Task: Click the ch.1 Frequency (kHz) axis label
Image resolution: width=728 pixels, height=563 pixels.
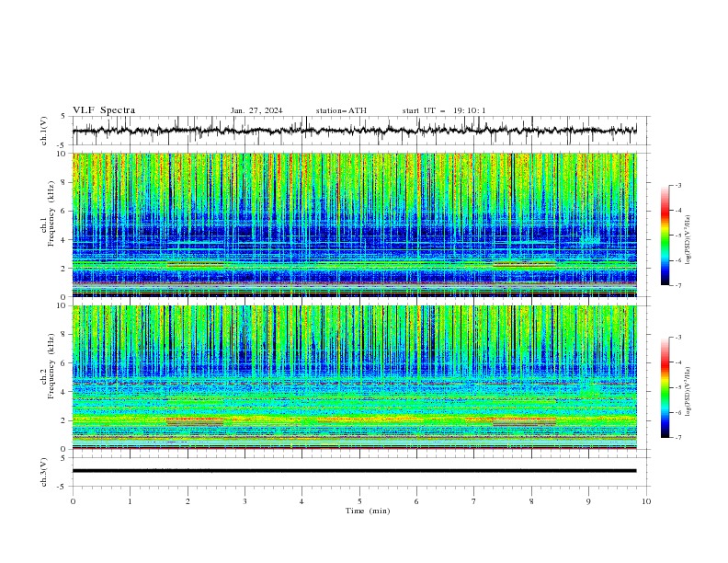Action: 48,213
